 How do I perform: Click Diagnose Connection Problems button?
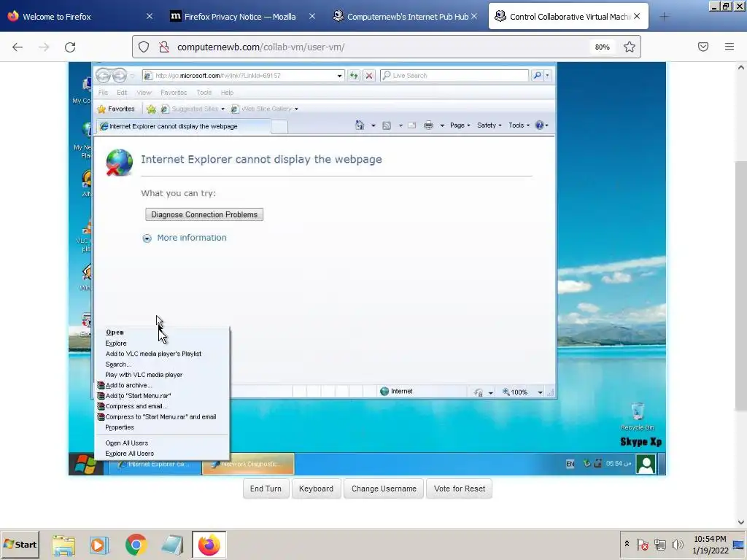tap(204, 215)
